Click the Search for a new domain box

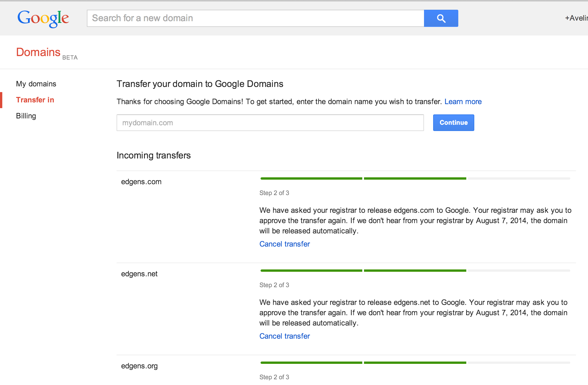(255, 18)
